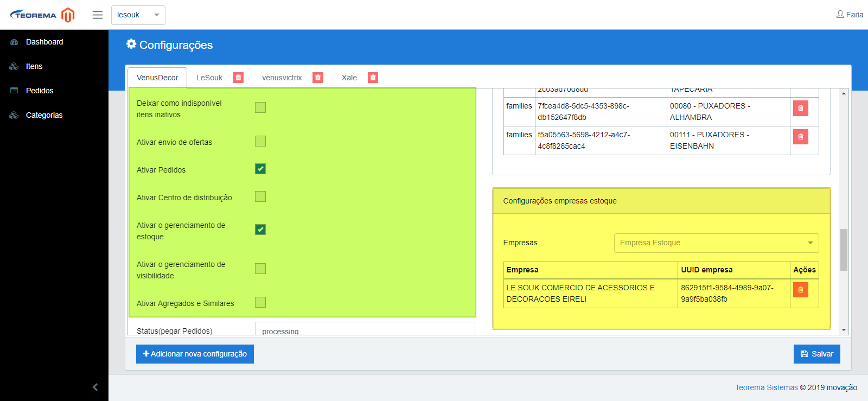Click the Magento logo icon

[x=68, y=15]
